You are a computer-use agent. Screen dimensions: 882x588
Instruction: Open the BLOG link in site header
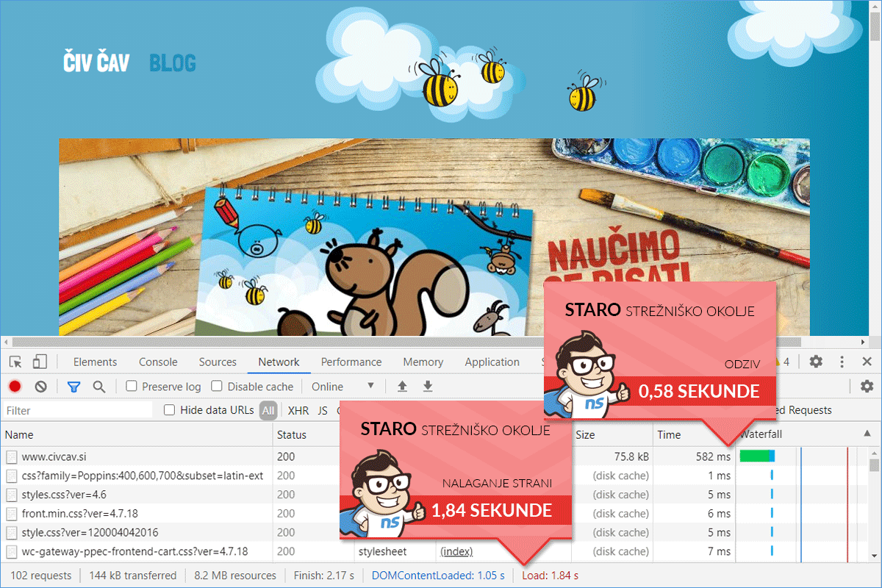173,63
